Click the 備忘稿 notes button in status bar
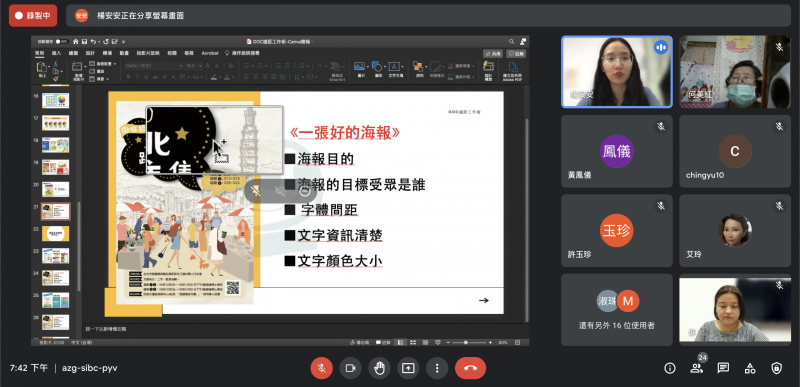This screenshot has height=387, width=800. click(x=360, y=343)
